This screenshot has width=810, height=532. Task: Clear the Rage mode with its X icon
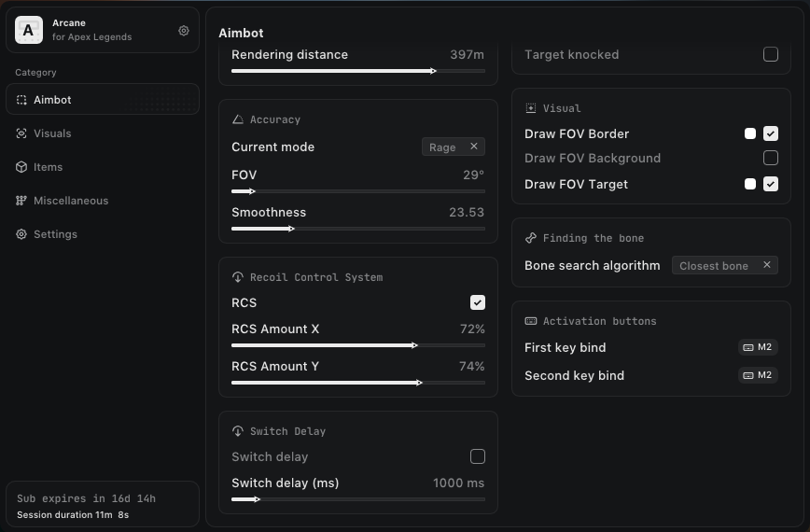[x=474, y=147]
